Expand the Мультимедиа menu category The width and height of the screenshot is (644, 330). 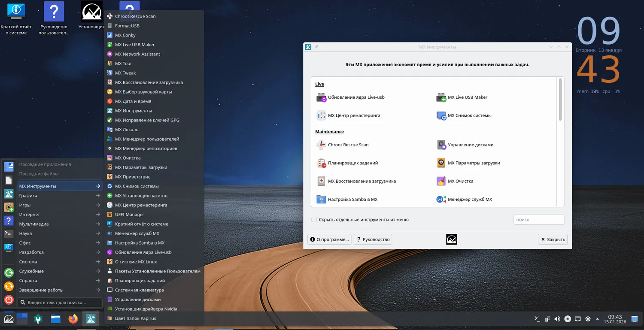60,224
